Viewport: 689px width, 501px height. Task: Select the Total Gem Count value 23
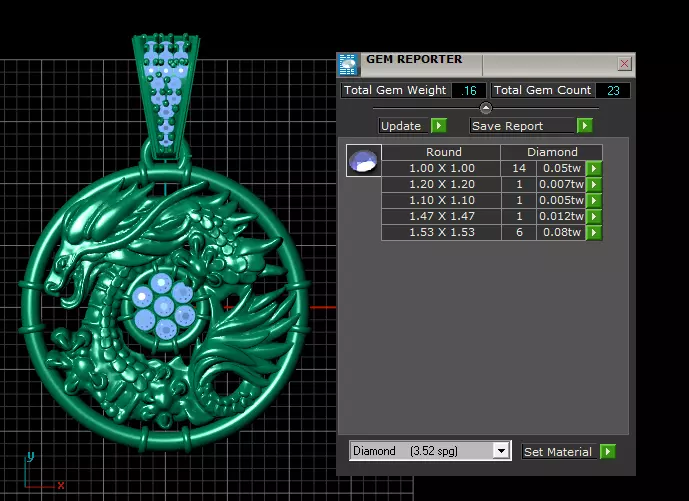613,91
